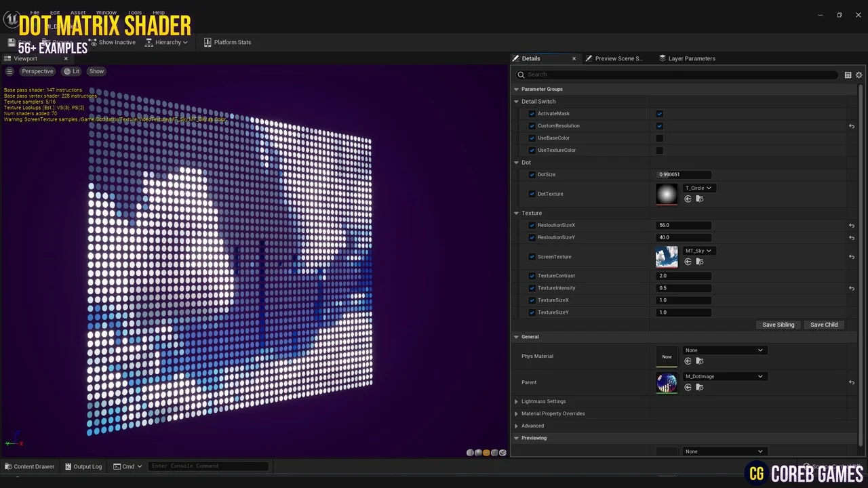Click the Save Sibling button
This screenshot has width=868, height=488.
coord(778,325)
